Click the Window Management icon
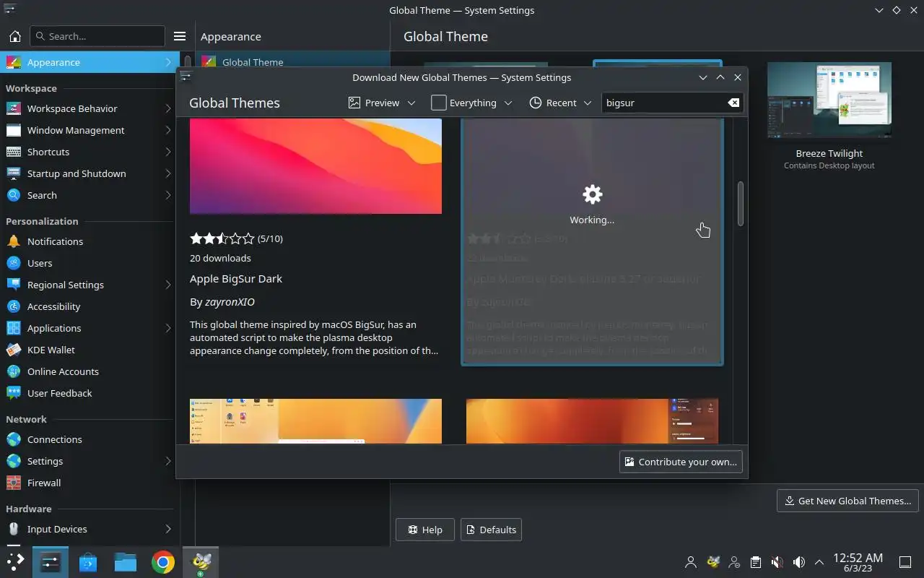This screenshot has height=578, width=924. point(14,130)
